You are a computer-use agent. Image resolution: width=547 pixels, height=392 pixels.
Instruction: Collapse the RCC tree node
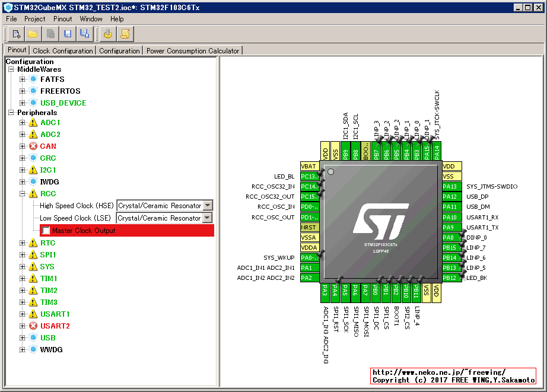coord(23,193)
